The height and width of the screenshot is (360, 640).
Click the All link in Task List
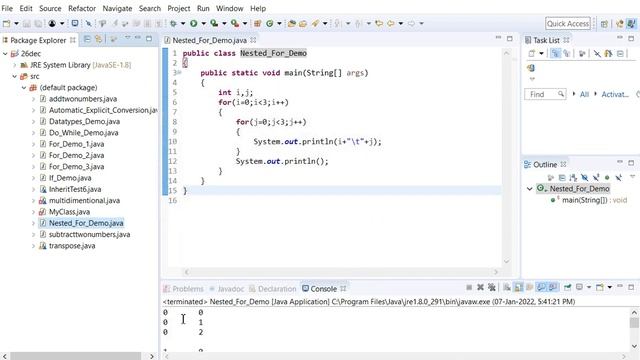coord(584,94)
